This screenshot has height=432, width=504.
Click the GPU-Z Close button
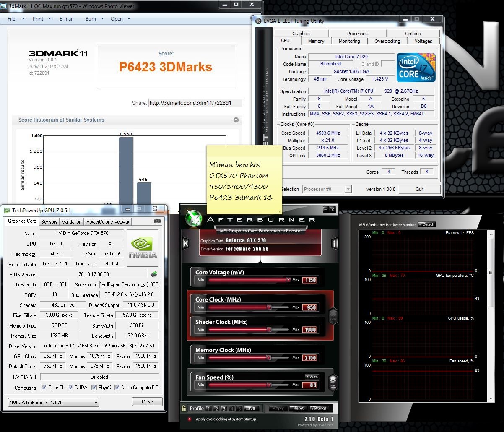pos(147,402)
